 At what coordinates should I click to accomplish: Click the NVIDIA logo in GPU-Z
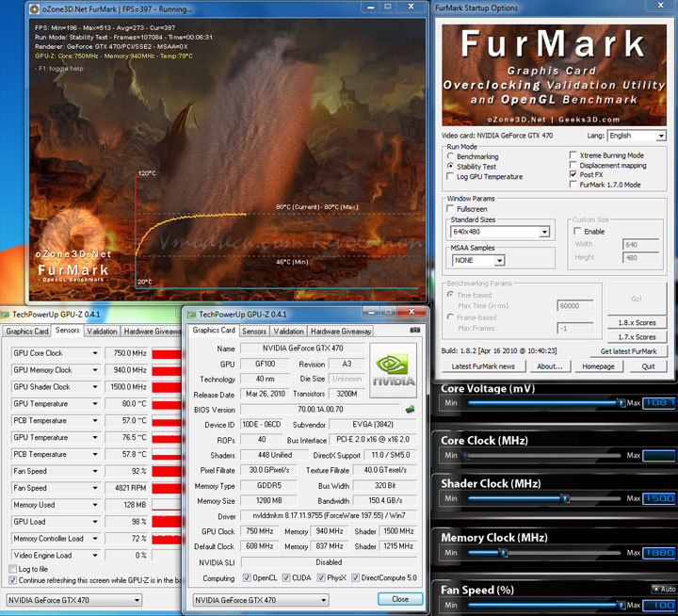point(393,370)
